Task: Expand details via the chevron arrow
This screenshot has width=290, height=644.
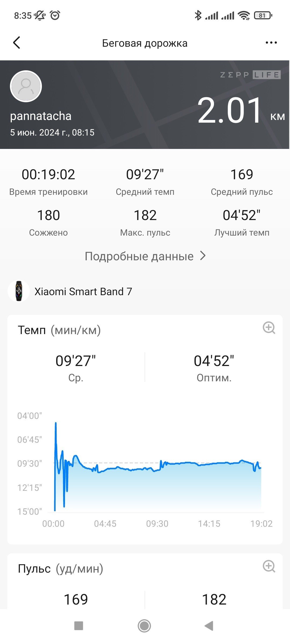Action: click(203, 256)
